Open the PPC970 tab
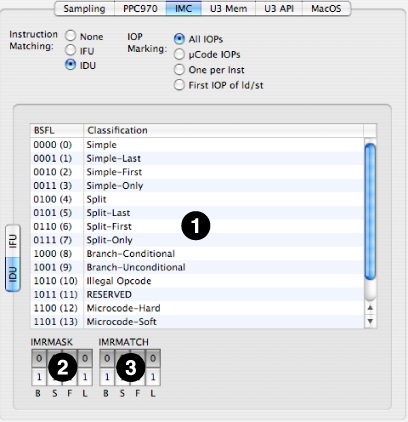The width and height of the screenshot is (408, 422). (x=140, y=8)
